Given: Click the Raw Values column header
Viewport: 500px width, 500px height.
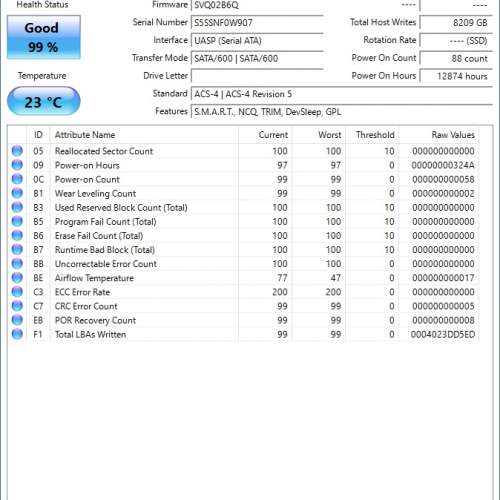Looking at the screenshot, I should (439, 135).
